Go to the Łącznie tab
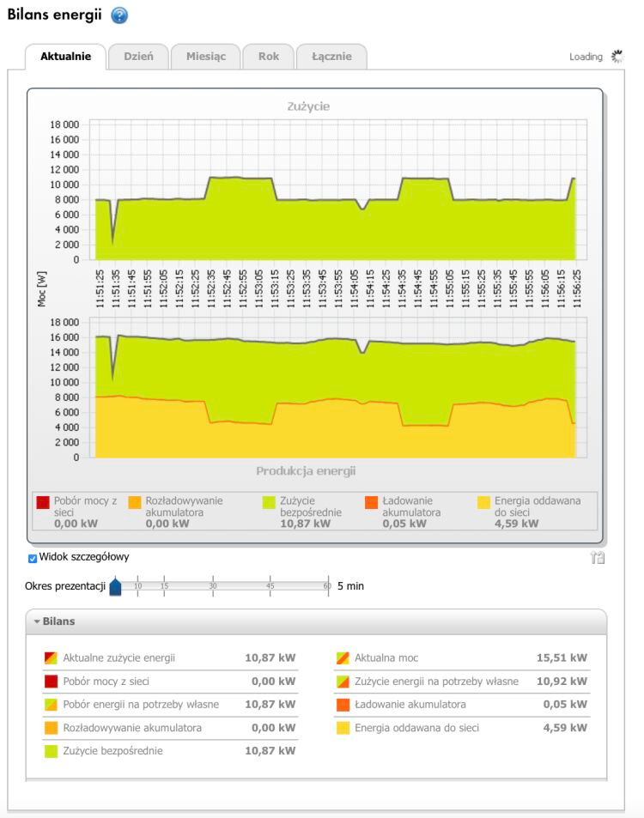This screenshot has width=644, height=818. (x=331, y=57)
